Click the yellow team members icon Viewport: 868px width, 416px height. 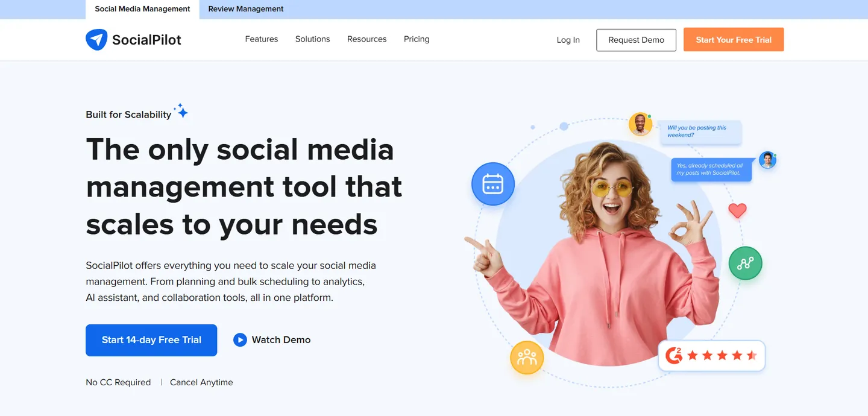coord(527,358)
